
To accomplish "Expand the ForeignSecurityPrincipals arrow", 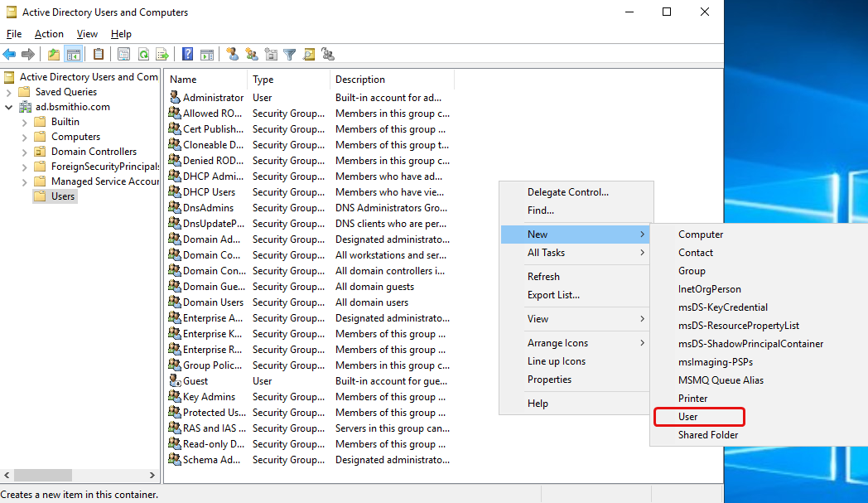I will pos(24,167).
